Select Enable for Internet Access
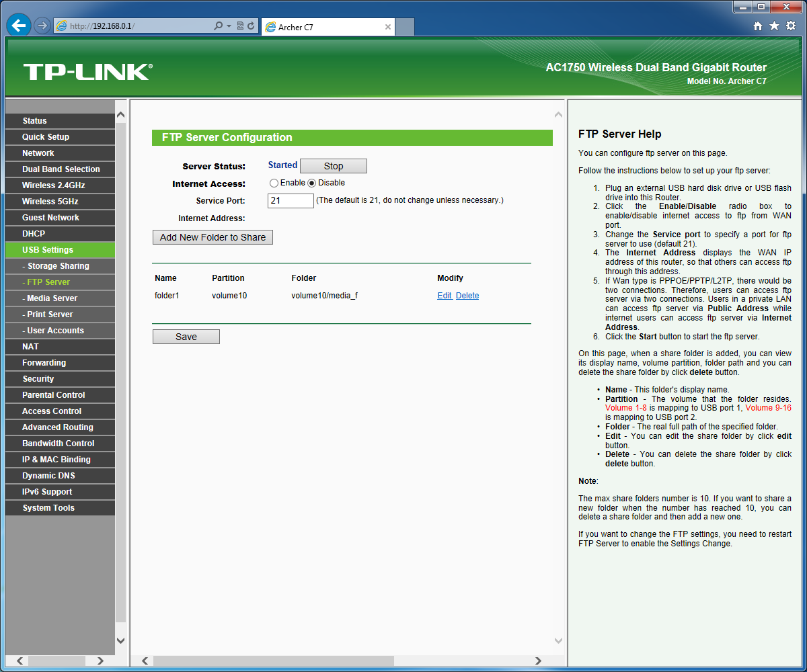807x672 pixels. [x=274, y=183]
